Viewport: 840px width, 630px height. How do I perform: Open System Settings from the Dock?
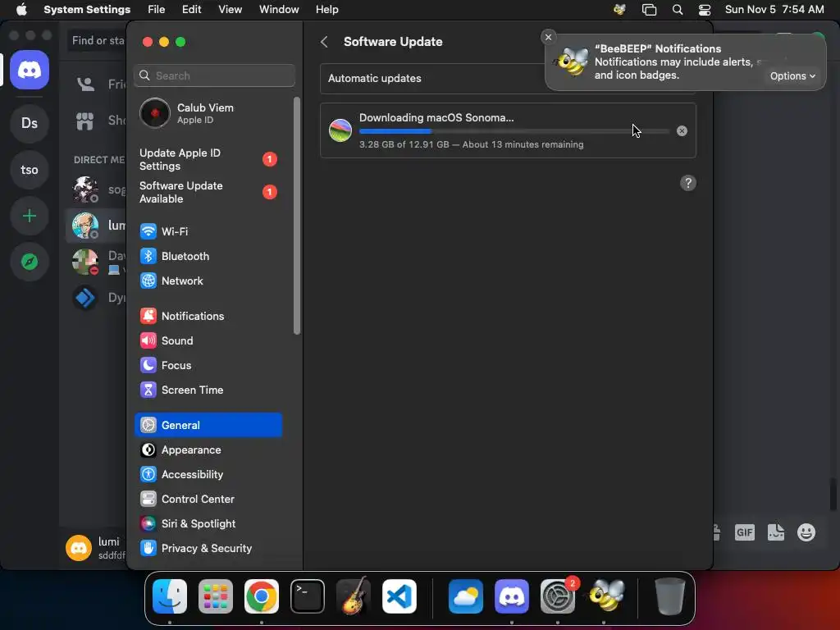click(558, 596)
